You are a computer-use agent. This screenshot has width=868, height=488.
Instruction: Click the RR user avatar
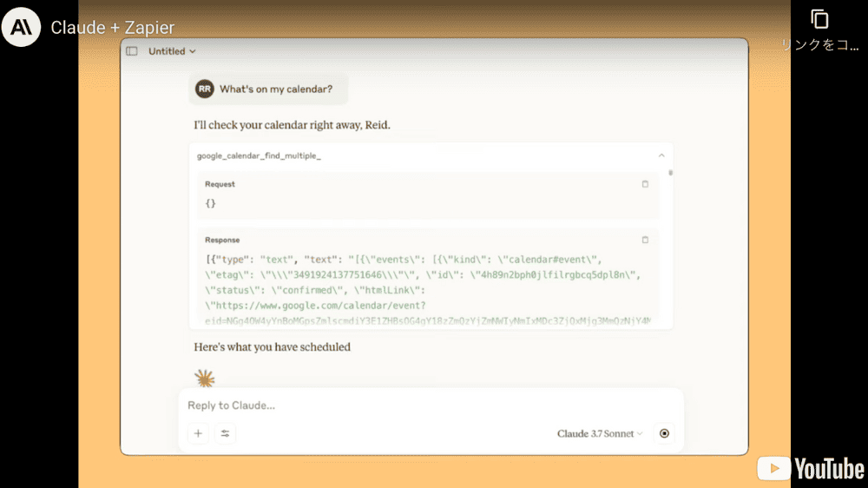pyautogui.click(x=204, y=89)
